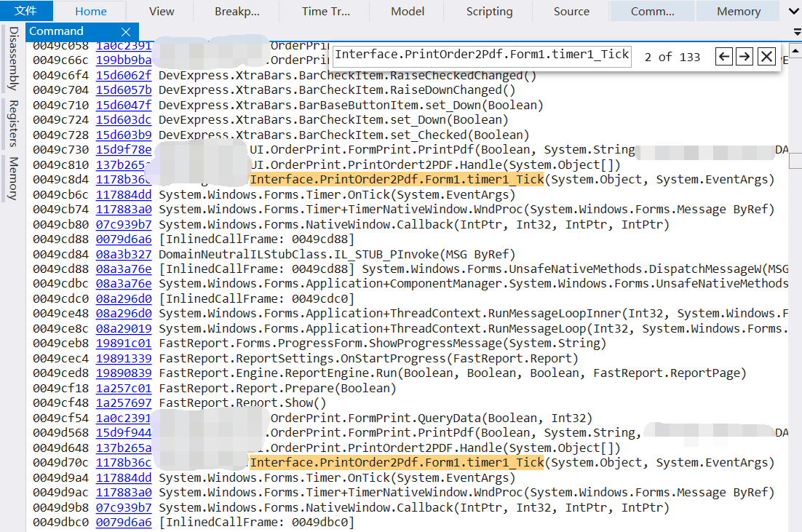
Task: Open the Time Travel ribbon tab
Action: 326,11
